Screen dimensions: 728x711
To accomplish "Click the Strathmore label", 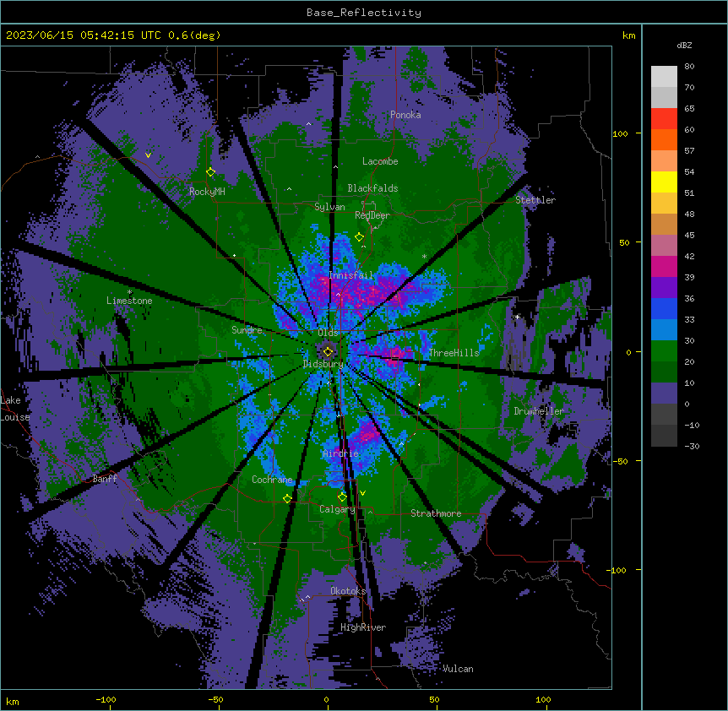I will coord(436,513).
